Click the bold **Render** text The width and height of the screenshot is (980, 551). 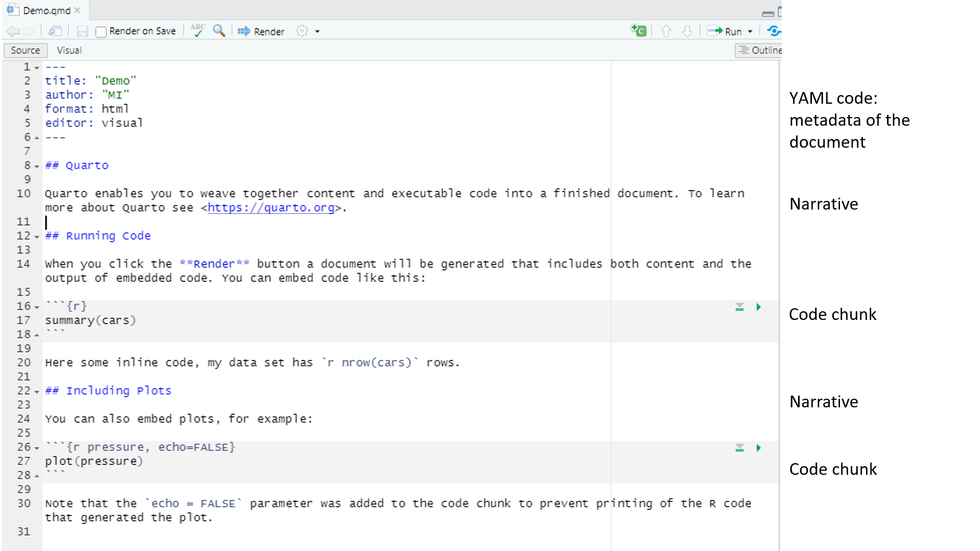point(215,264)
